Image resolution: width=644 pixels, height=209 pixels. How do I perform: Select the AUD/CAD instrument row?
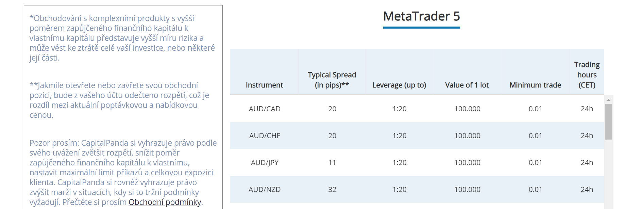pos(265,109)
